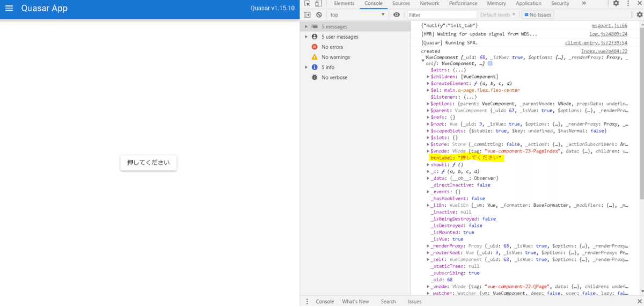Expand the _data Observer row
This screenshot has height=306, width=644.
(x=428, y=178)
